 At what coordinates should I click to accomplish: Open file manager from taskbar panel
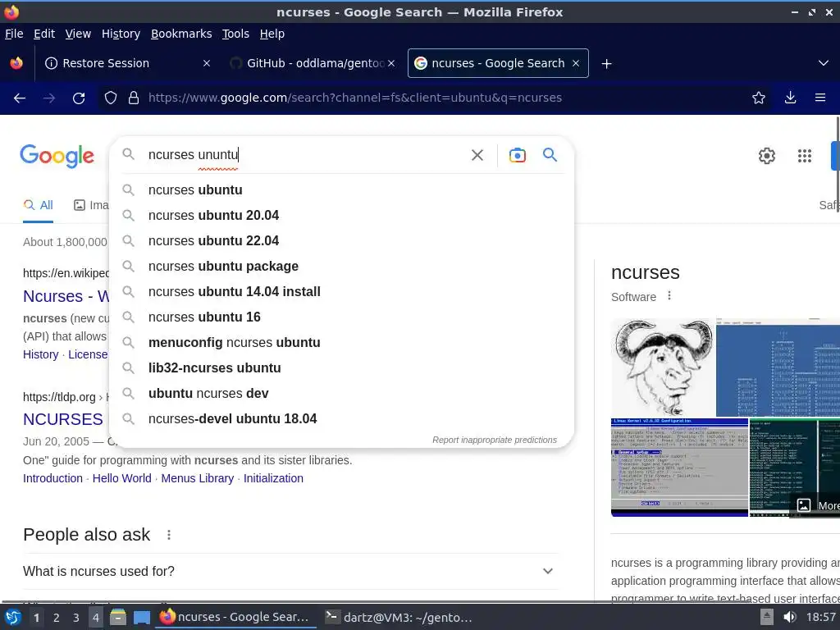coord(118,617)
